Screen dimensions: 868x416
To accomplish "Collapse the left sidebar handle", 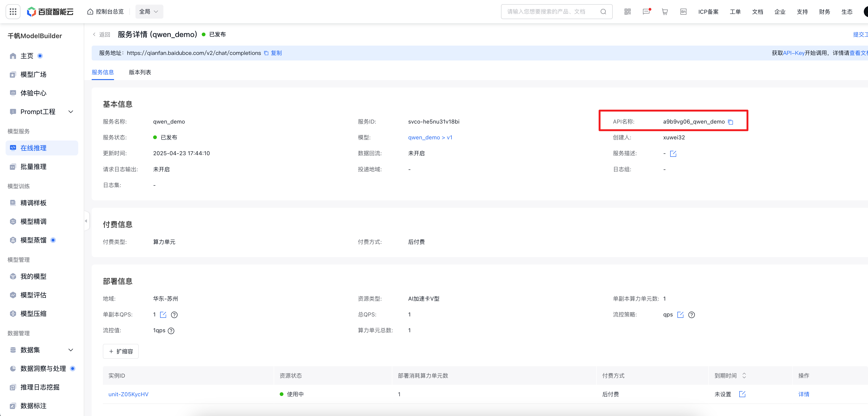I will pyautogui.click(x=86, y=221).
